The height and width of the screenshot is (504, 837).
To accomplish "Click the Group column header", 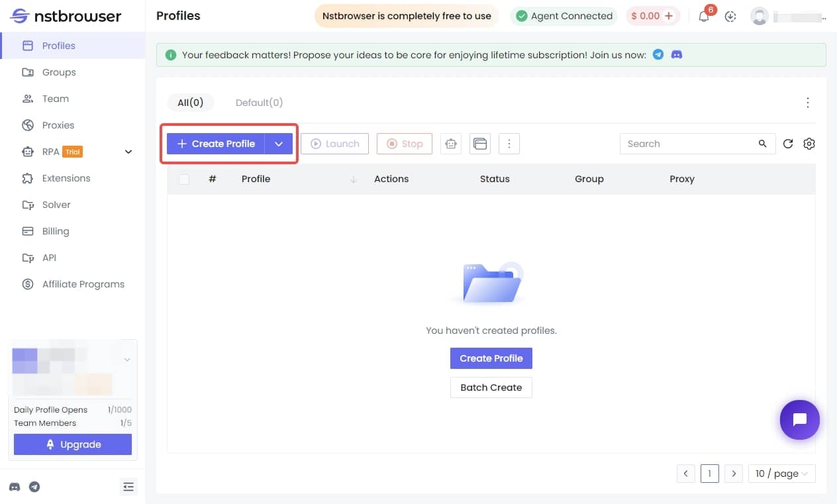I will [x=589, y=179].
